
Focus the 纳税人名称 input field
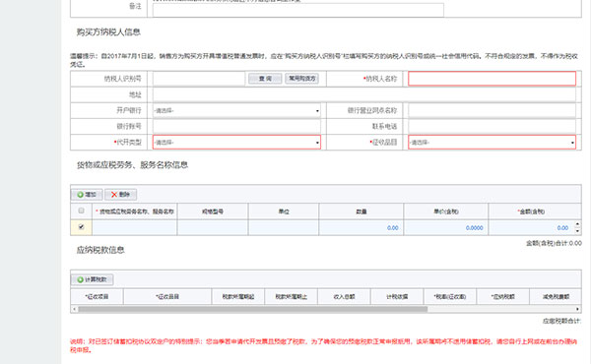click(492, 79)
